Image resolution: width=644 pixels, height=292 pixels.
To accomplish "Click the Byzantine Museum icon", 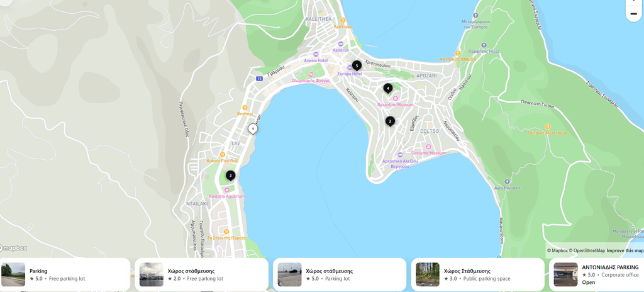I will tap(396, 98).
